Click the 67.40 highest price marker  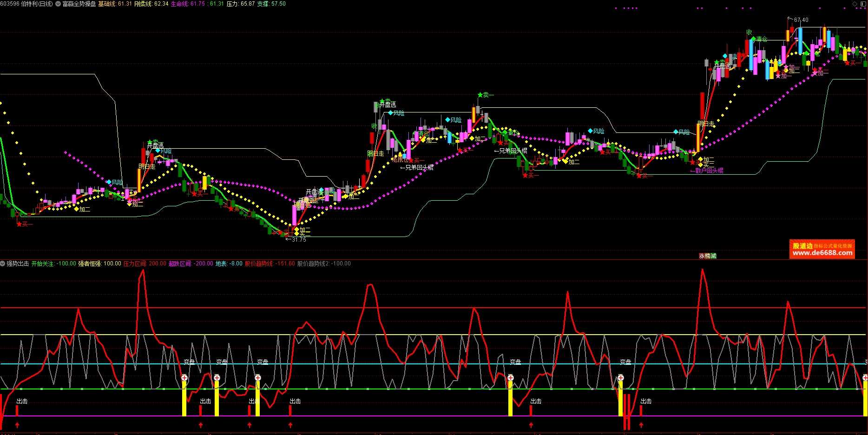(801, 20)
